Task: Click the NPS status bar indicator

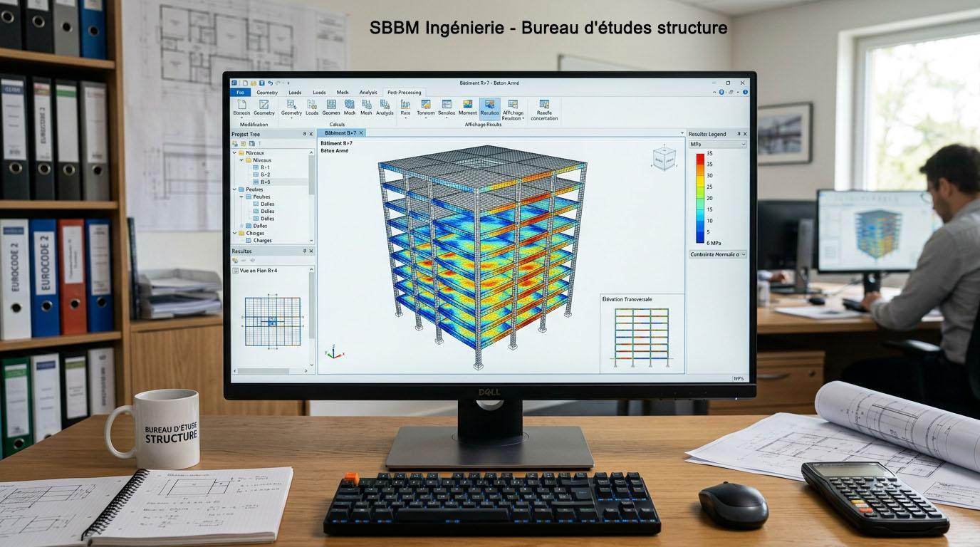Action: tap(738, 378)
